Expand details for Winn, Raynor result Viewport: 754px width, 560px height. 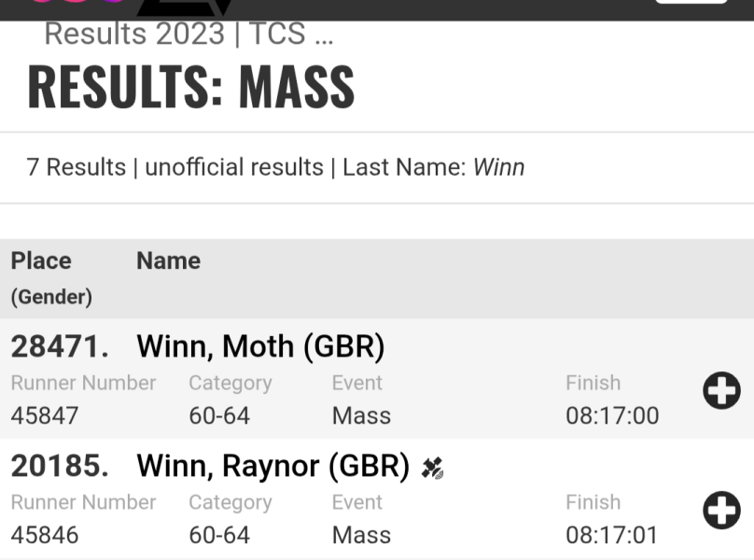pos(720,511)
